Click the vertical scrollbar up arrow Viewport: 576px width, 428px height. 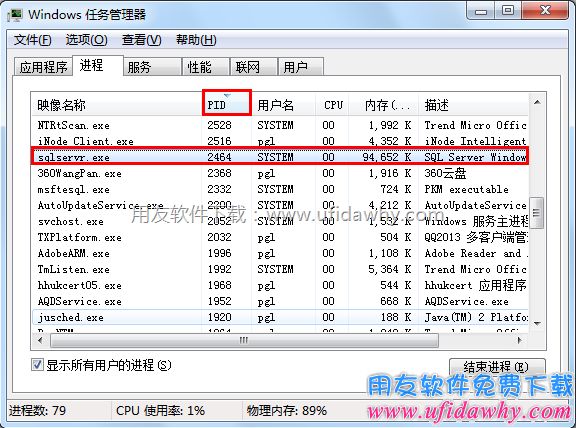pyautogui.click(x=537, y=102)
